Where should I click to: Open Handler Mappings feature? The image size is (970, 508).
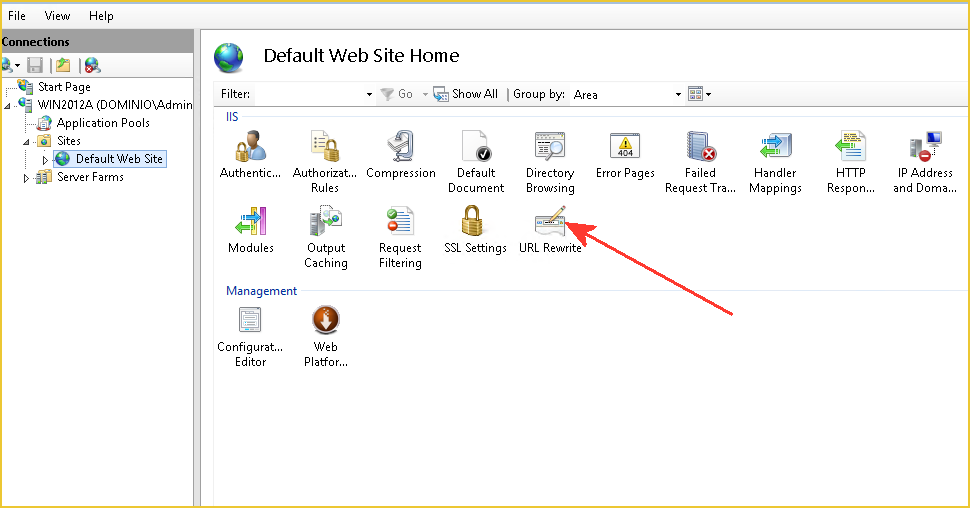click(x=775, y=162)
